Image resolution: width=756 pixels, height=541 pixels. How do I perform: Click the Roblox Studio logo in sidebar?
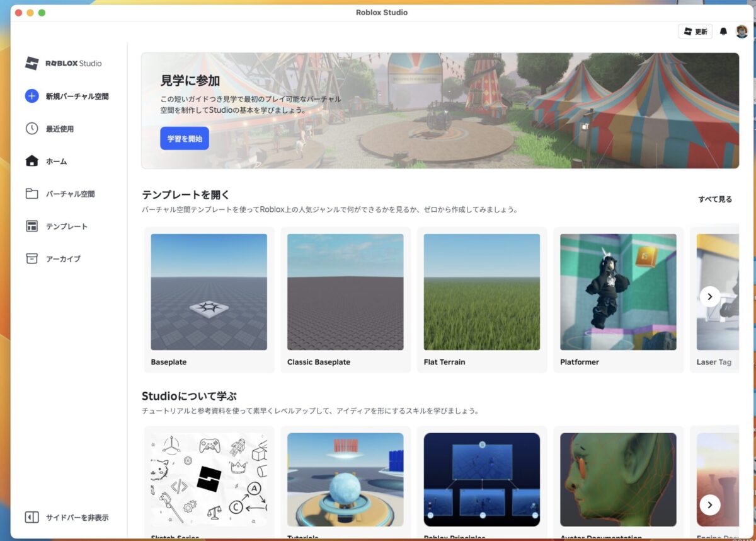(x=63, y=63)
